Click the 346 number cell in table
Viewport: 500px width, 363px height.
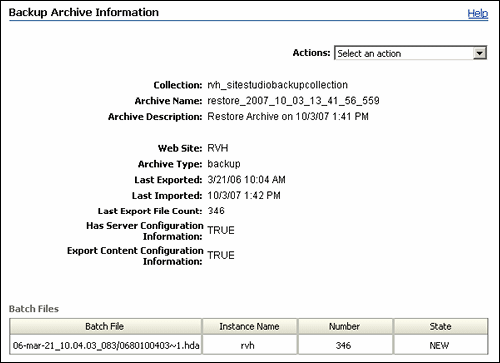(x=343, y=345)
